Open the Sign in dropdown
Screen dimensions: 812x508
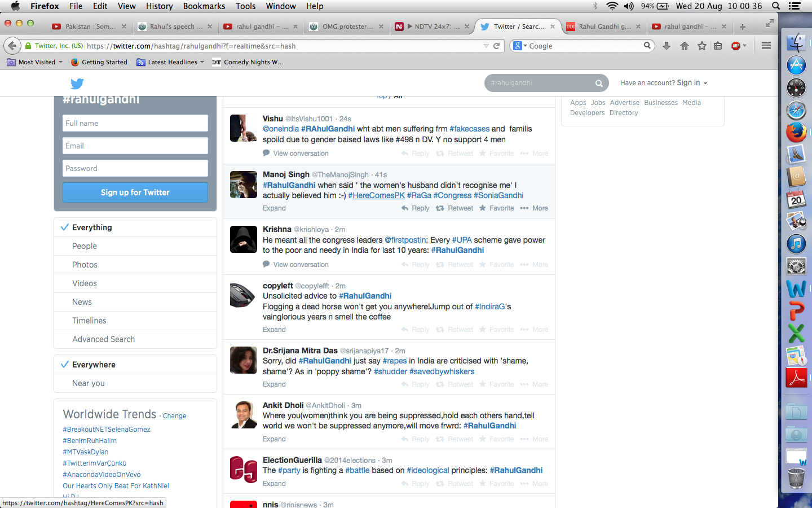pyautogui.click(x=692, y=82)
